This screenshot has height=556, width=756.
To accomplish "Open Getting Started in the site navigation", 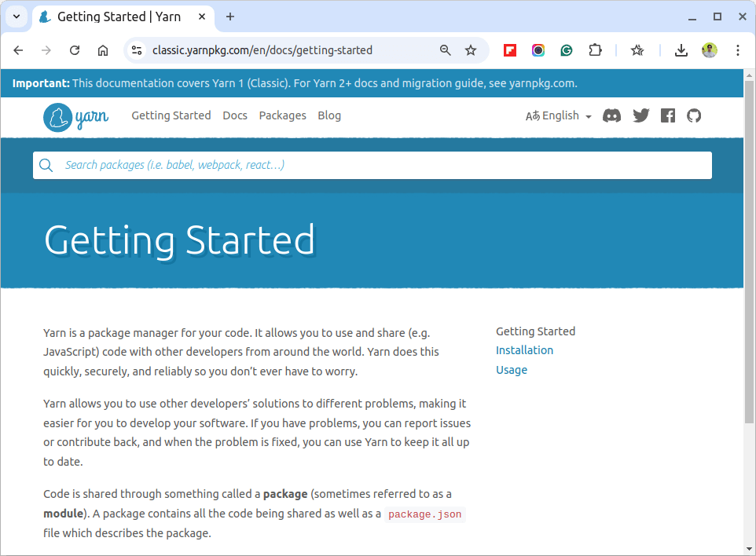I will (171, 115).
